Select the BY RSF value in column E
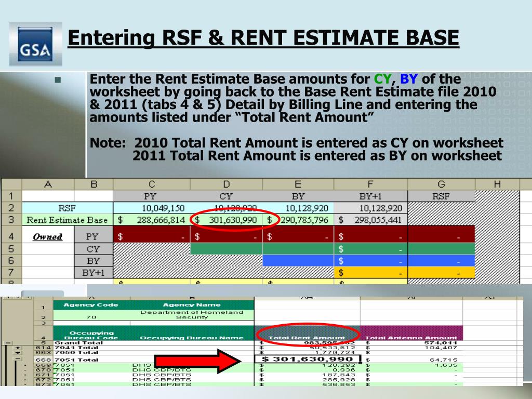Image resolution: width=532 pixels, height=399 pixels. pyautogui.click(x=298, y=208)
